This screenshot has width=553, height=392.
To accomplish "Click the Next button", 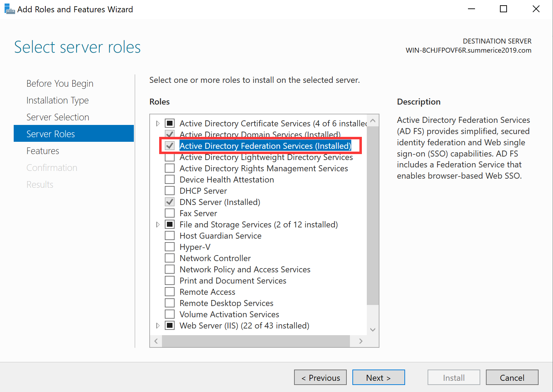I will click(378, 378).
